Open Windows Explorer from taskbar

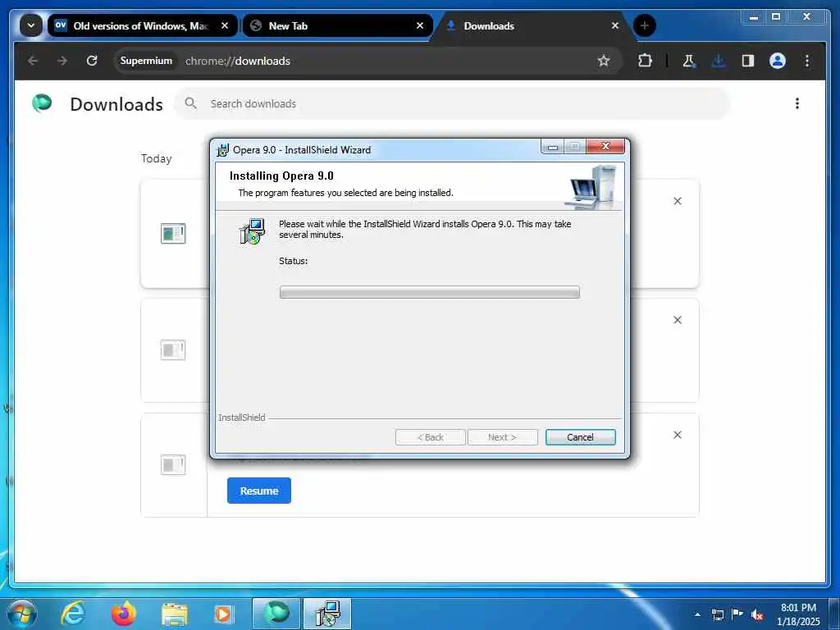pyautogui.click(x=175, y=614)
